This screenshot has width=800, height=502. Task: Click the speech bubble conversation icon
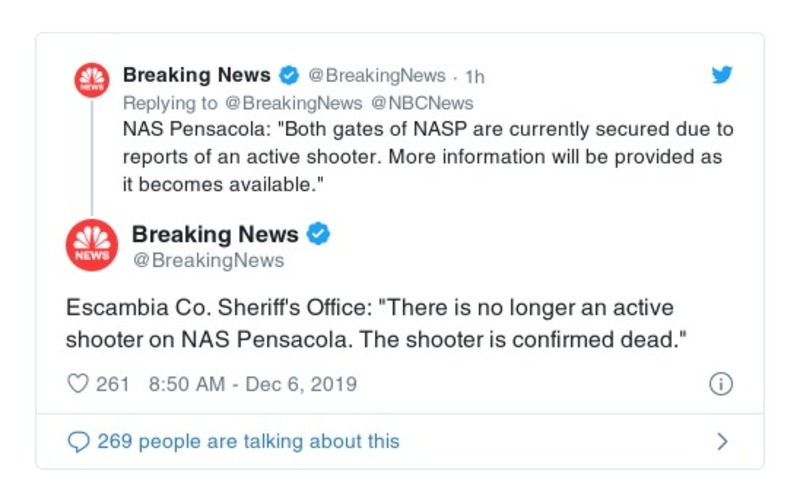tap(78, 441)
